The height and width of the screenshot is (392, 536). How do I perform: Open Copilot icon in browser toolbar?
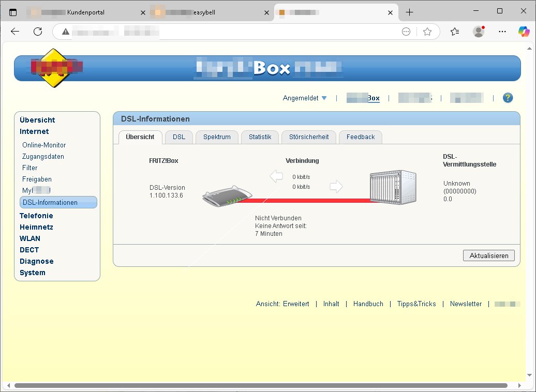[x=524, y=32]
